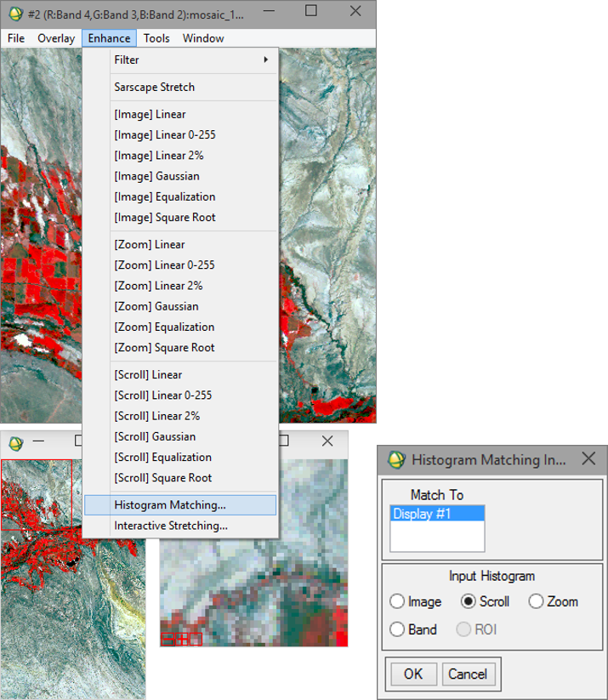Click OK in Histogram Matching dialog

(413, 674)
